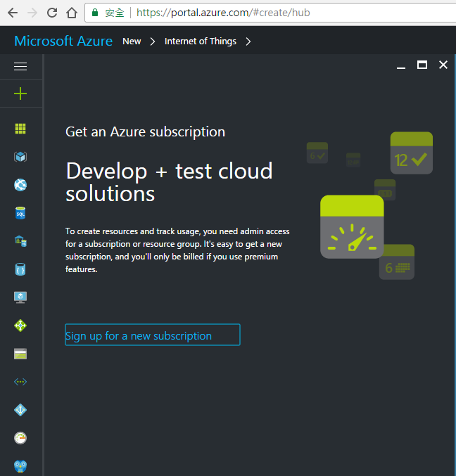Open Virtual networks arrows icon
Image resolution: width=456 pixels, height=476 pixels.
(x=20, y=382)
